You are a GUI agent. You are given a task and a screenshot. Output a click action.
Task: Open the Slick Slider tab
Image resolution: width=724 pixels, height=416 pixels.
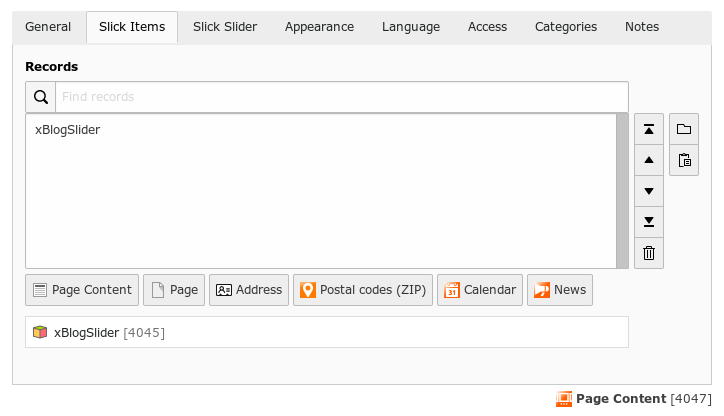click(x=225, y=27)
